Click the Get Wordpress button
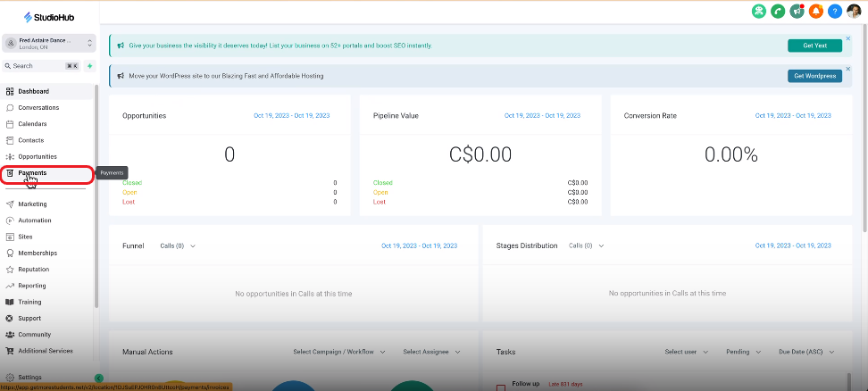Screen dimensions: 868x391 tap(814, 76)
